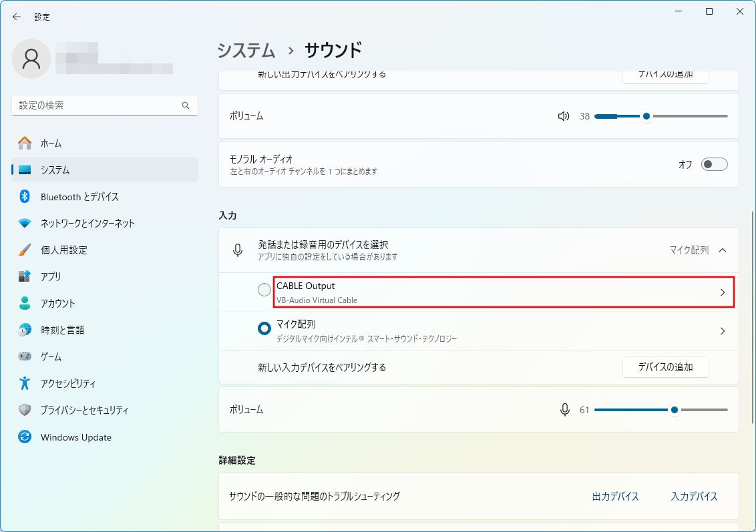
Task: Open アクセシビリティ settings page
Action: coord(105,383)
